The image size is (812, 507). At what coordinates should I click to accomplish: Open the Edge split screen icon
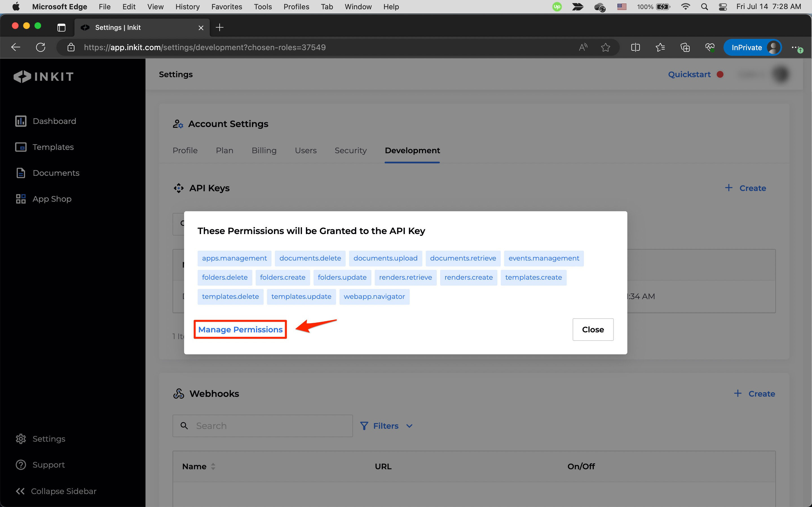635,47
